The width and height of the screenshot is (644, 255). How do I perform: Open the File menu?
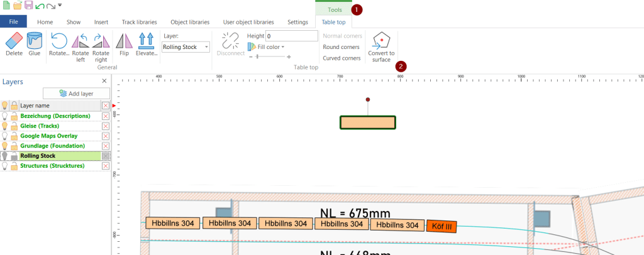pyautogui.click(x=13, y=22)
